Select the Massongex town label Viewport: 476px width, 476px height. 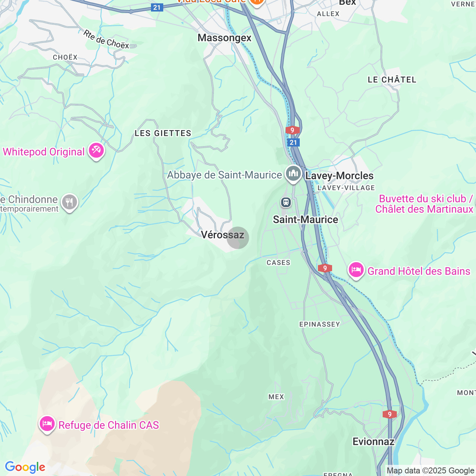tap(225, 38)
